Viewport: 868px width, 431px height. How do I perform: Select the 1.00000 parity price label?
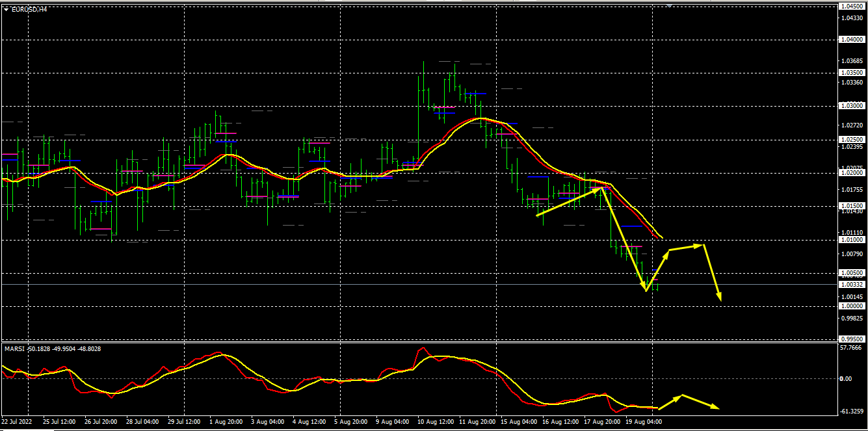(851, 306)
